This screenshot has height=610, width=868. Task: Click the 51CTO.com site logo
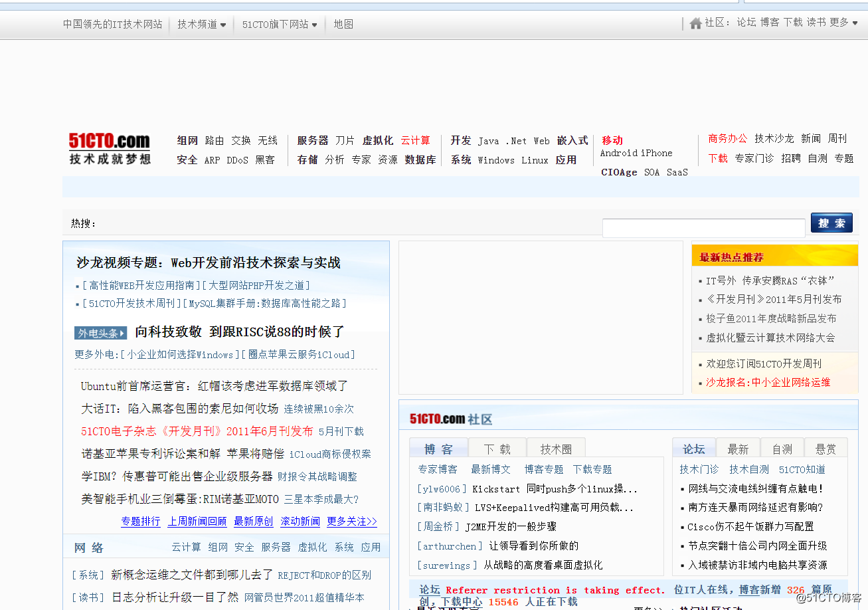(110, 148)
